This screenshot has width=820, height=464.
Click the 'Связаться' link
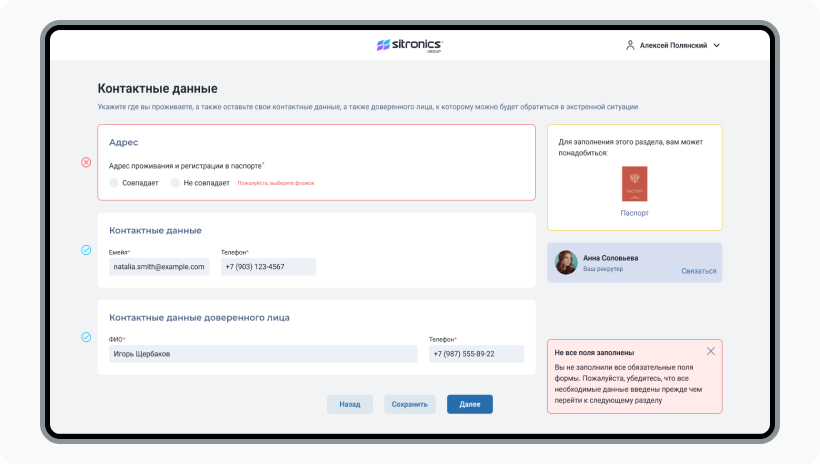tap(698, 271)
